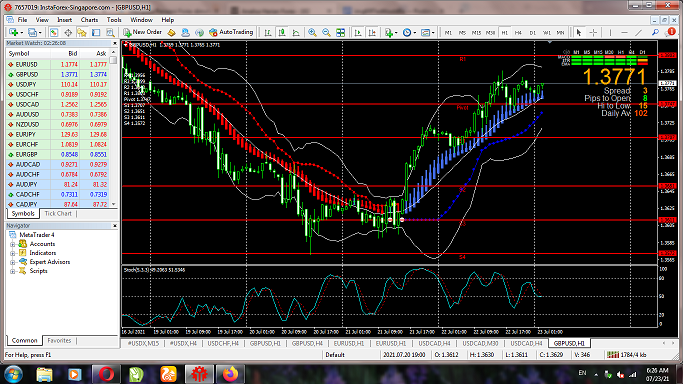683x384 pixels.
Task: Switch to Bar Chart display
Action: 268,32
